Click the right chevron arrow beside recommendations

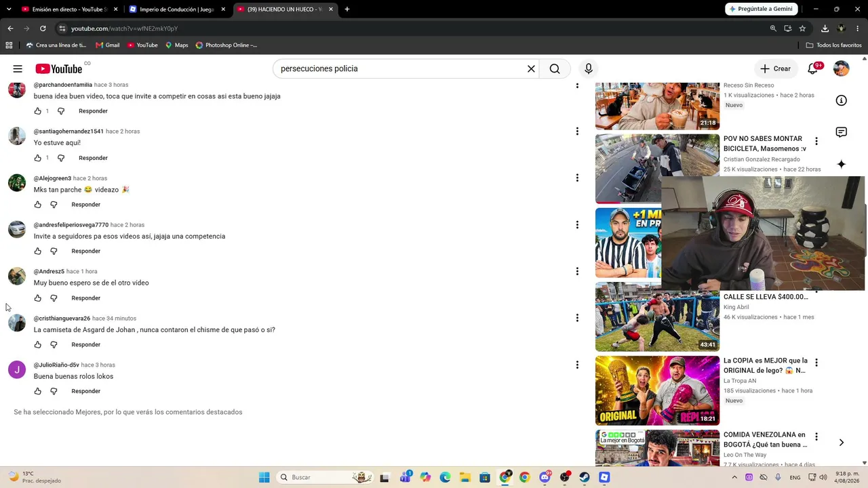coord(842,443)
